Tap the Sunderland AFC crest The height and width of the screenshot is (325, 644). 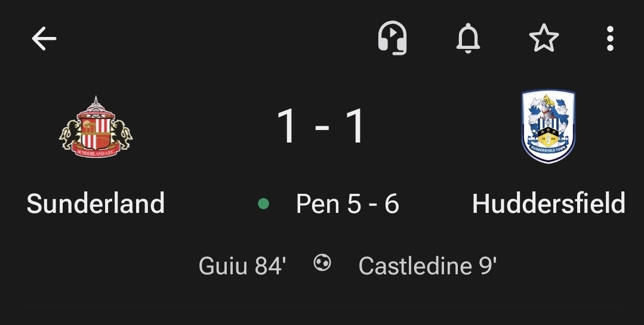[x=95, y=128]
